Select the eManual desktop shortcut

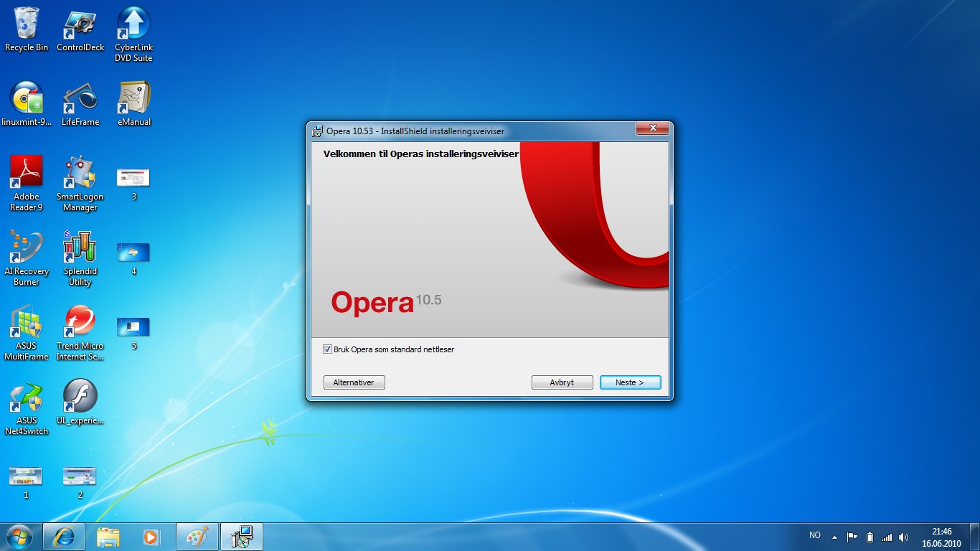tap(134, 104)
